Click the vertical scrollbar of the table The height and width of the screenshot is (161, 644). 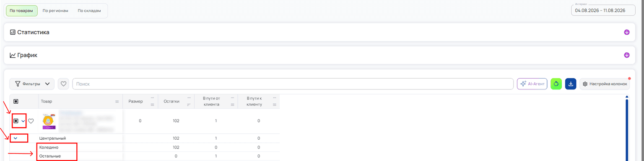[627, 130]
